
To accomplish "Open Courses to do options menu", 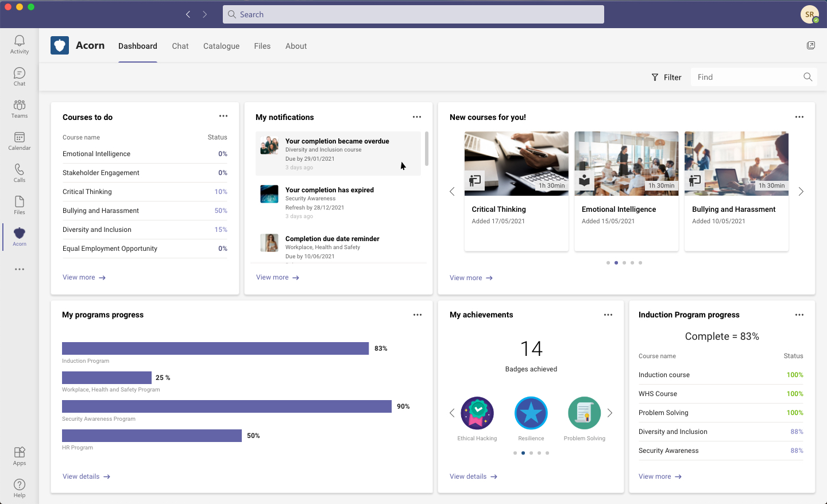I will pyautogui.click(x=223, y=116).
